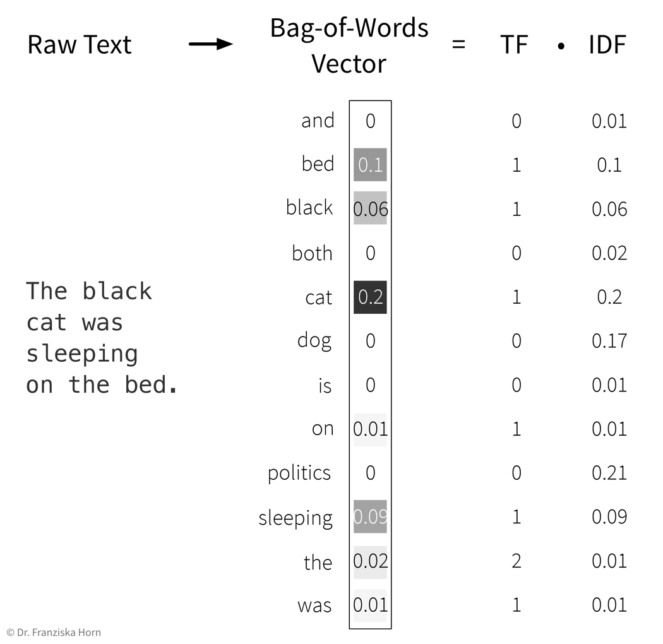Click the Dr. Franziska Horn copyright notice

pyautogui.click(x=54, y=632)
